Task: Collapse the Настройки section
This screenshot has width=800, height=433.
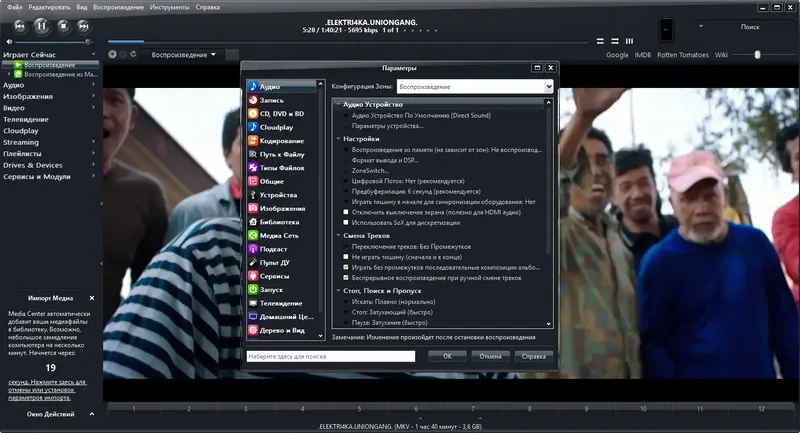Action: [x=337, y=138]
